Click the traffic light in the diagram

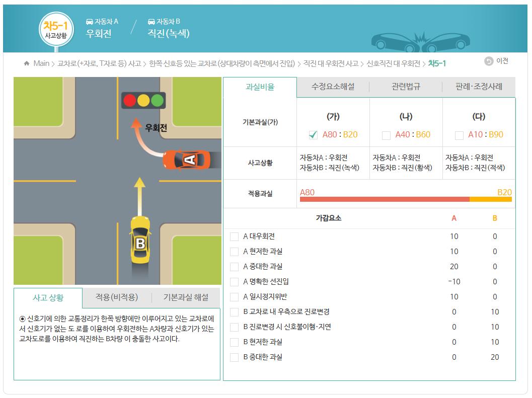[x=144, y=100]
